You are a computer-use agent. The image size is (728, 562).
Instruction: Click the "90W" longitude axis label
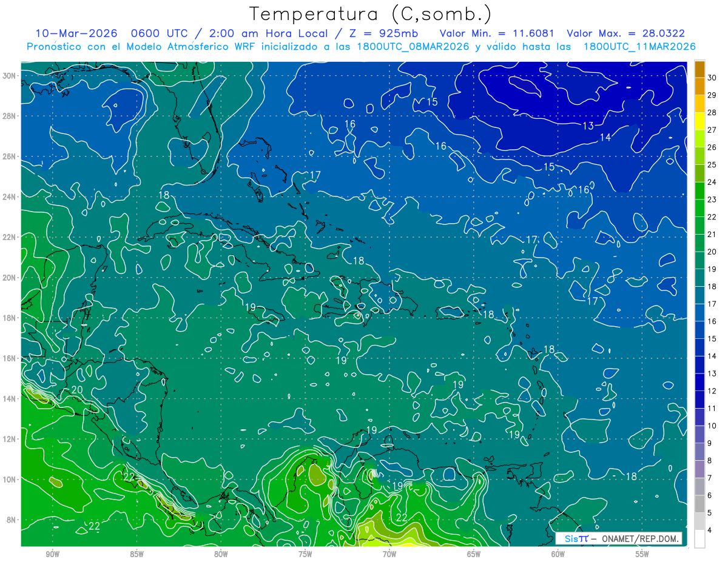tap(52, 554)
